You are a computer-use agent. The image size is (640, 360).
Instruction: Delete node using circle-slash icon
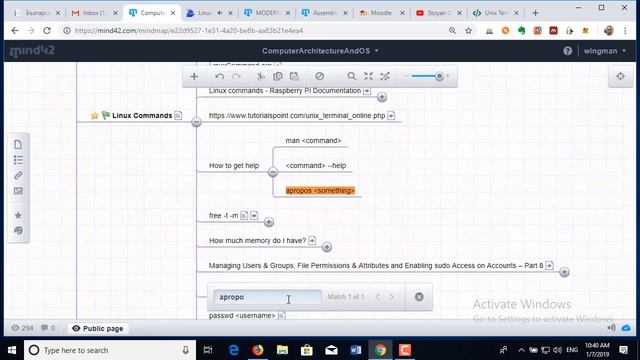pos(320,76)
